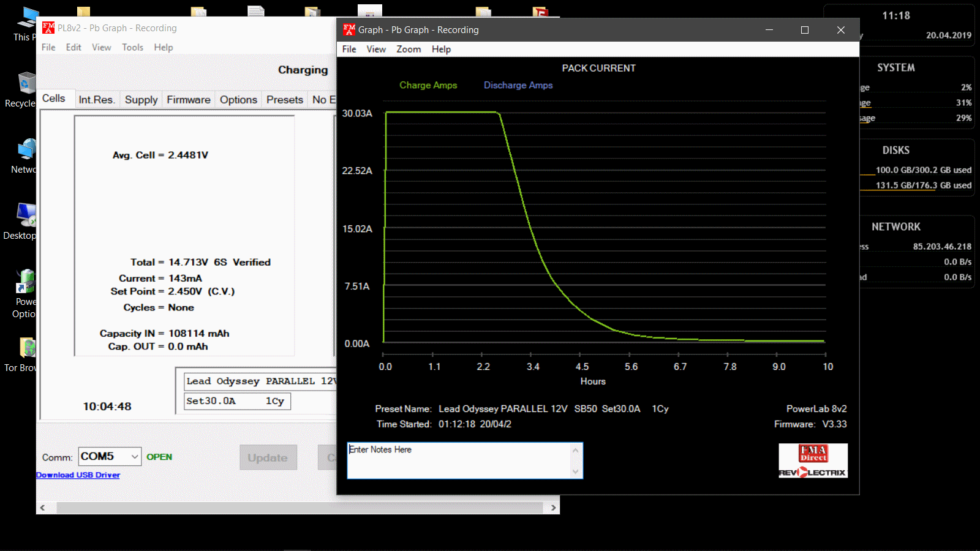Click the Graph window FM app icon

[349, 29]
